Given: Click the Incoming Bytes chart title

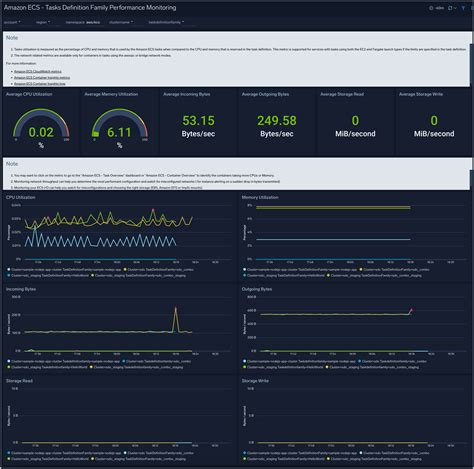Looking at the screenshot, I should (x=21, y=289).
